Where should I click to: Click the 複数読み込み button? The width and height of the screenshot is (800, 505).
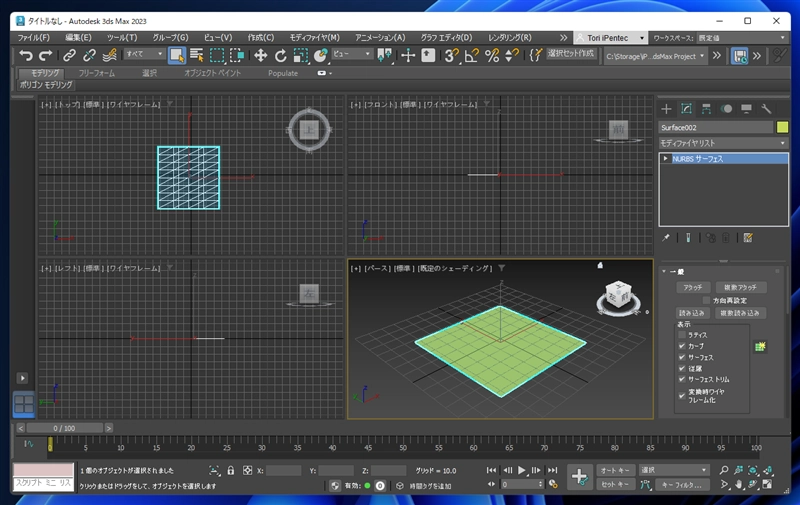click(x=740, y=313)
